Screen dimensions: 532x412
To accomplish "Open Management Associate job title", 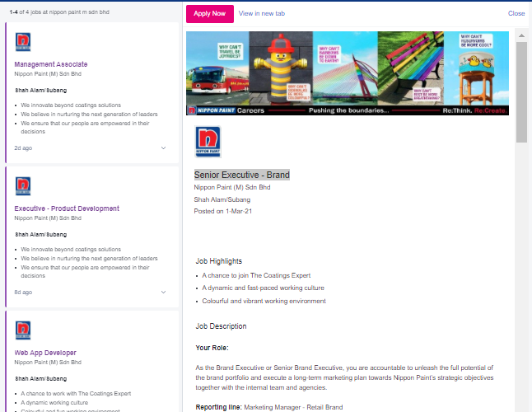I will click(x=51, y=64).
